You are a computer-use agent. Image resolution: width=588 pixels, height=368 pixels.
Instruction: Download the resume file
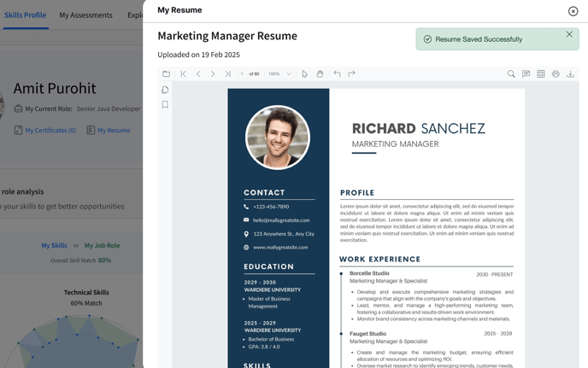(570, 73)
